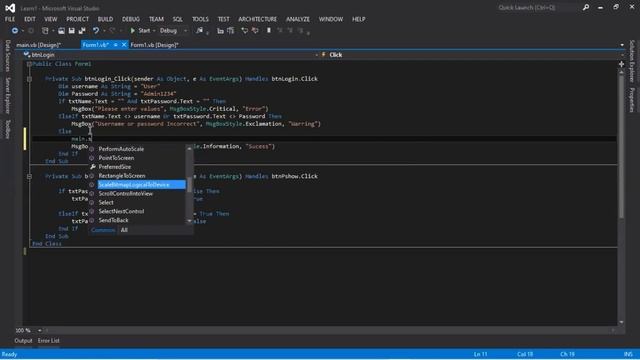Open the Undo history dropdown arrow
This screenshot has height=360, width=640.
click(x=104, y=31)
